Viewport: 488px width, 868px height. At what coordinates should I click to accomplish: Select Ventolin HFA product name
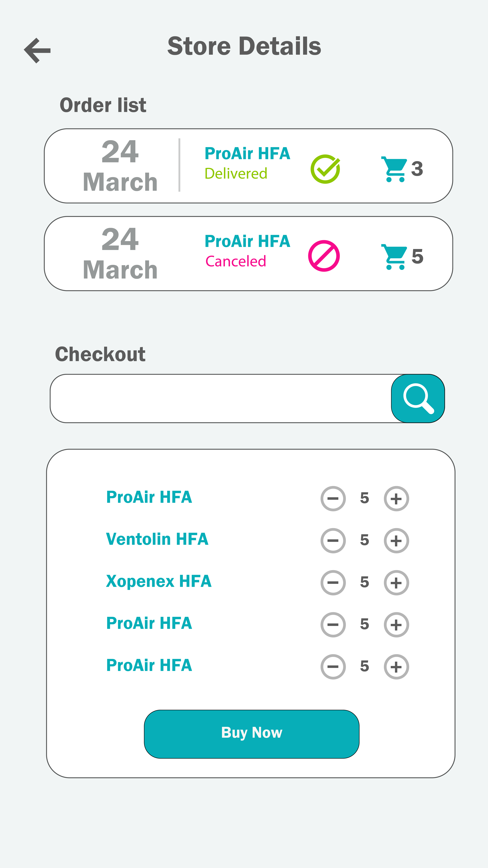(x=157, y=539)
